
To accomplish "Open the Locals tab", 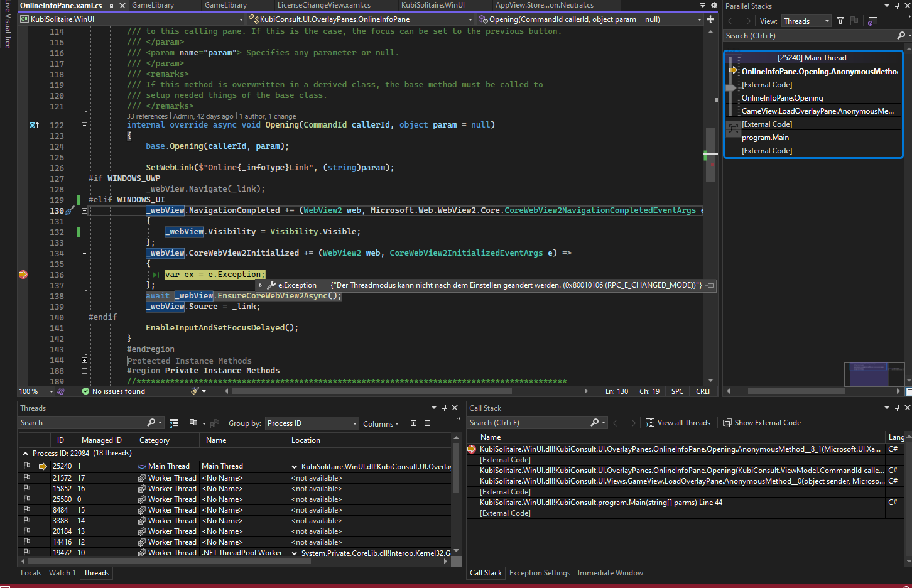I will click(x=31, y=573).
